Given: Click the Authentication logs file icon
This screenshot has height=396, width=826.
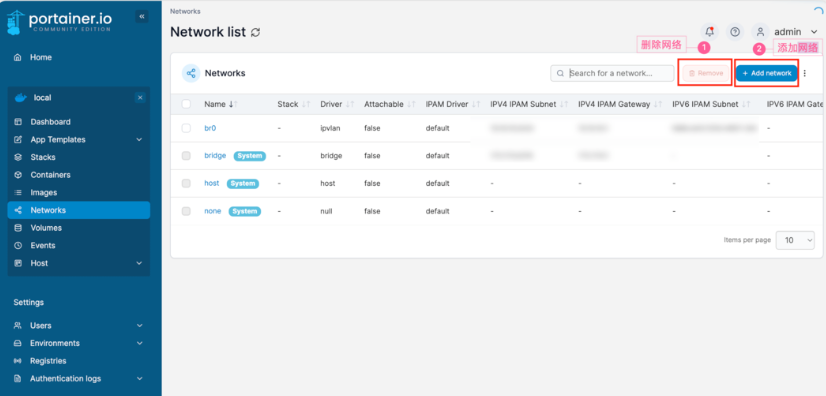Looking at the screenshot, I should click(18, 379).
